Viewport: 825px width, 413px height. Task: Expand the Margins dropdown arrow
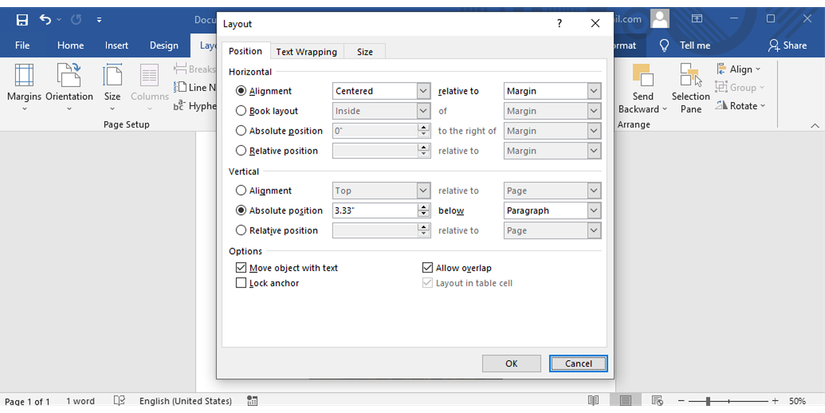point(24,109)
